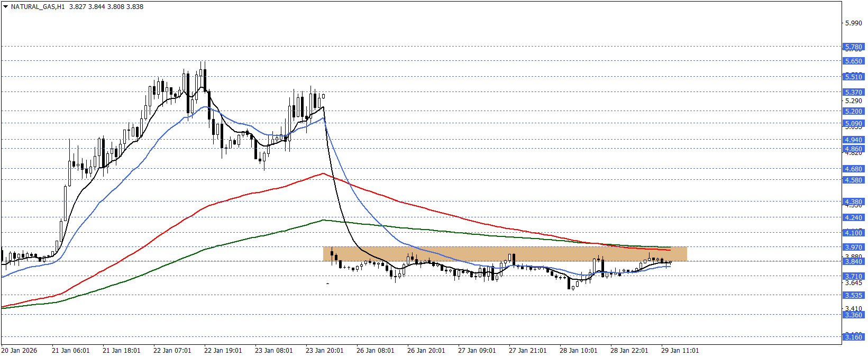
Task: Select the 3.535 price level label
Action: [x=853, y=295]
